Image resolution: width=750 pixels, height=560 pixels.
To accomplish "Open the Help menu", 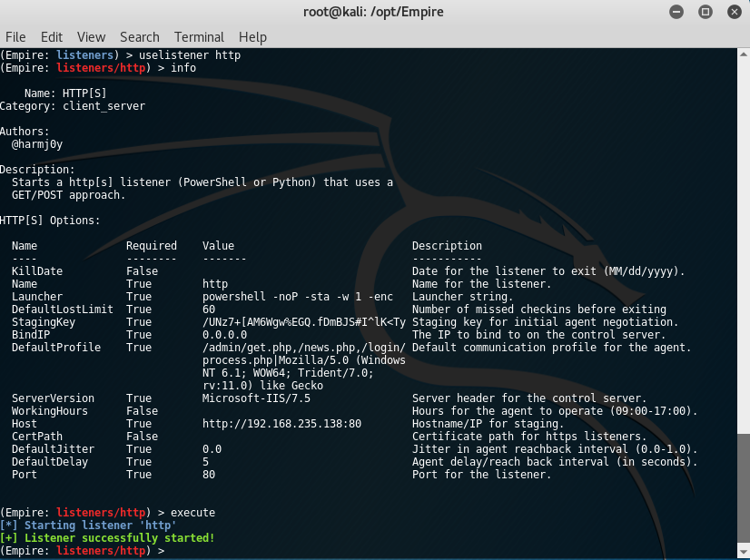I will pyautogui.click(x=252, y=37).
